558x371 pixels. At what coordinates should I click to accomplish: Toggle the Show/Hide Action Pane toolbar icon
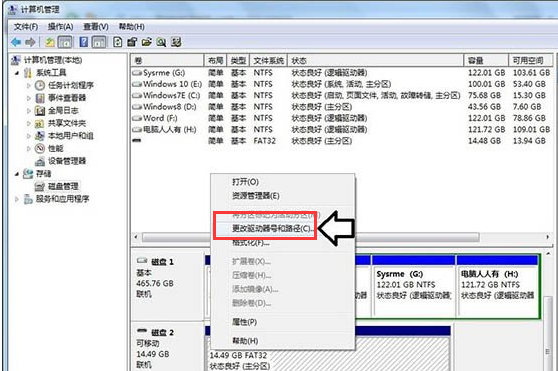click(99, 42)
